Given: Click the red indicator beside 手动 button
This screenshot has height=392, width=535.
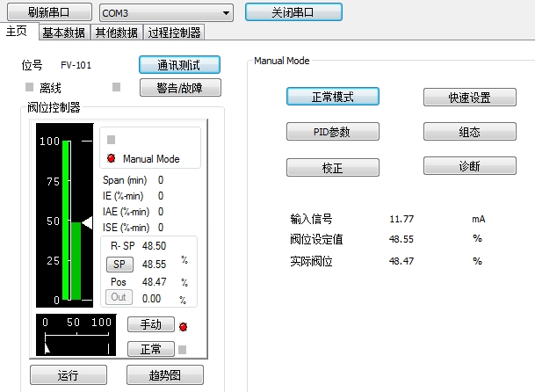Looking at the screenshot, I should tap(183, 327).
